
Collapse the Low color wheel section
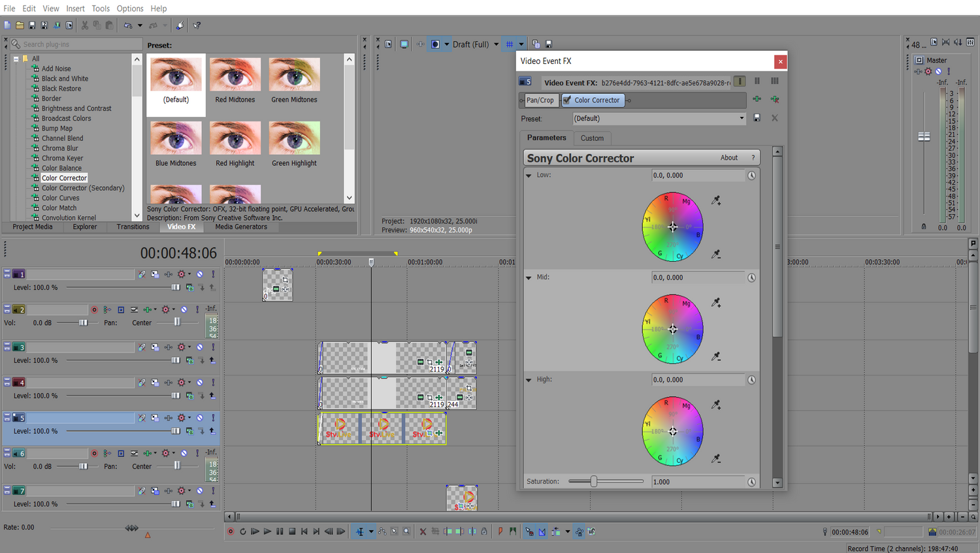pos(529,176)
